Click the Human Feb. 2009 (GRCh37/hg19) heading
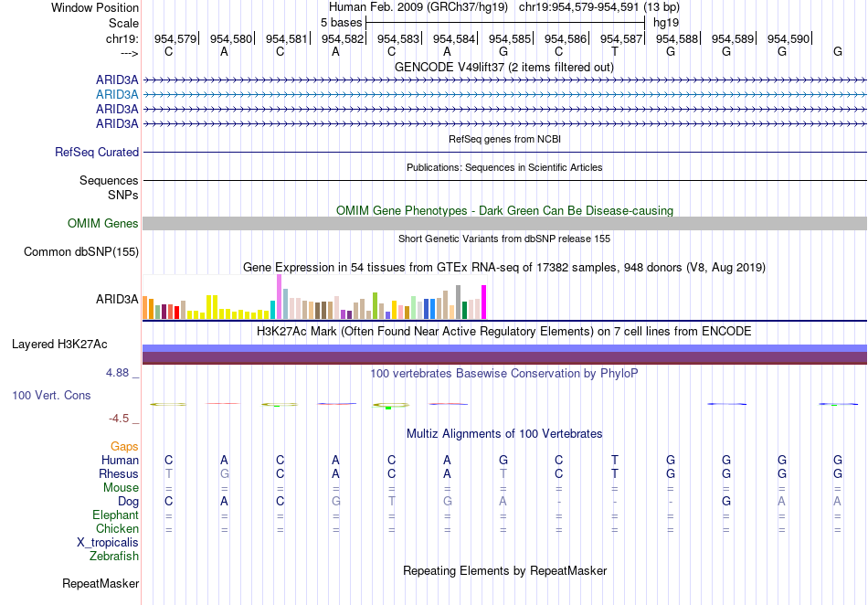 pyautogui.click(x=418, y=7)
